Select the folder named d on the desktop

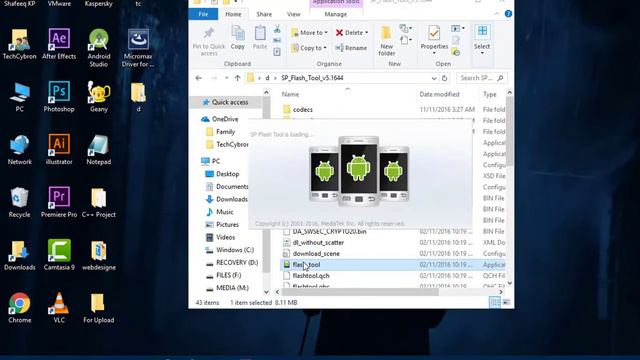(138, 97)
